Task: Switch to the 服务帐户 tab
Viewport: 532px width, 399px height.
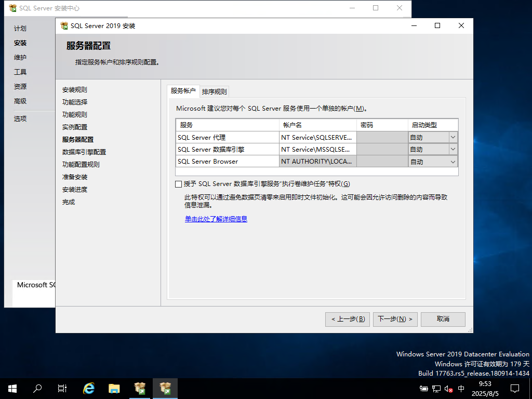Action: (183, 91)
